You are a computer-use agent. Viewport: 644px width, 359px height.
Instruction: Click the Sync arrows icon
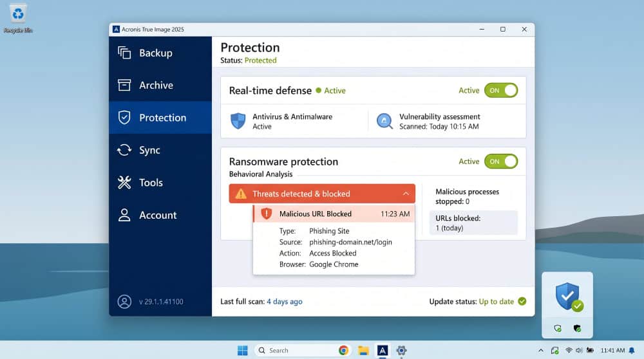tap(124, 150)
